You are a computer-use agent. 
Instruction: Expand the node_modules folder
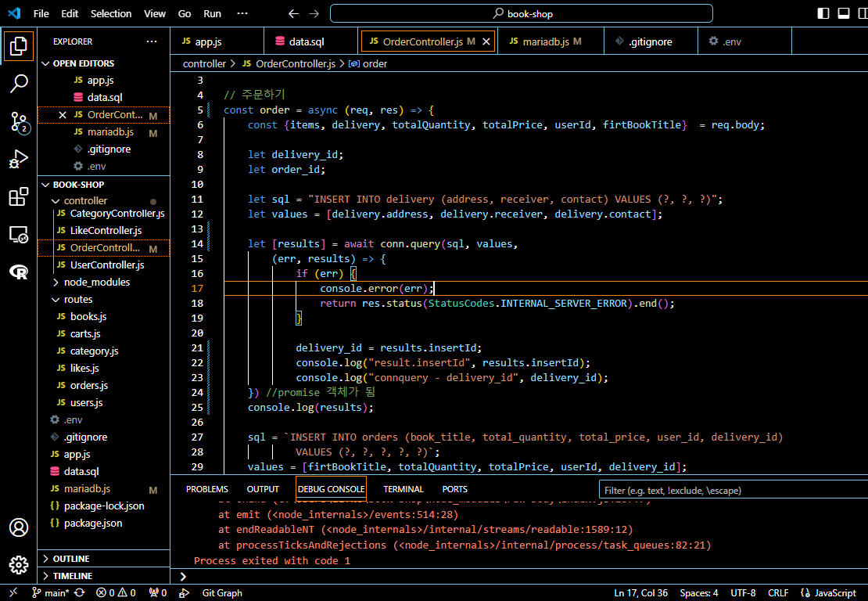pos(56,283)
